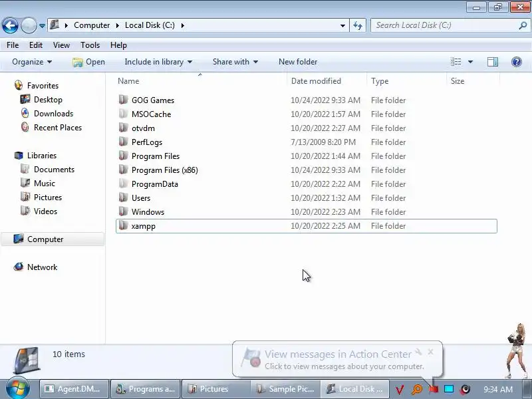Viewport: 532px width, 399px height.
Task: Click the Action Center flag tray icon
Action: tap(434, 389)
